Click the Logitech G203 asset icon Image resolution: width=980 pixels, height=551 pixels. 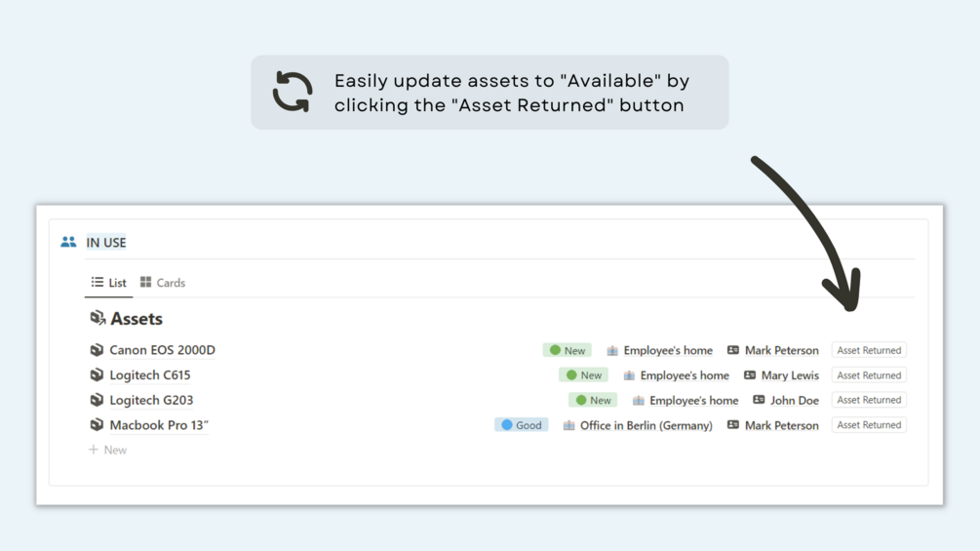(97, 400)
